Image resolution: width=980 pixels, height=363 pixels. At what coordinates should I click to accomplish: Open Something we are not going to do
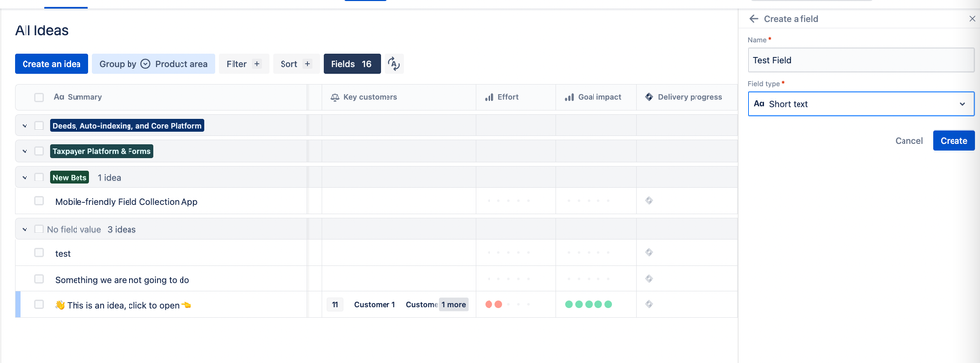[122, 280]
